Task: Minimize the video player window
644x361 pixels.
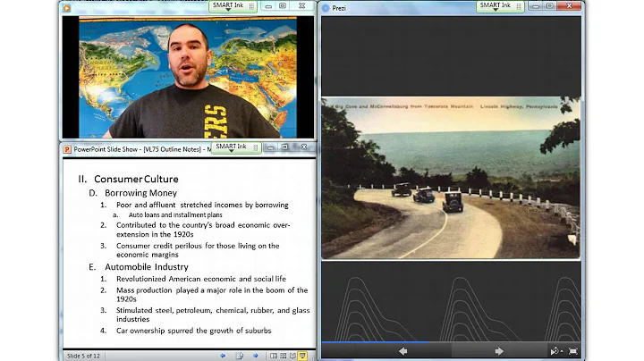Action: coord(268,6)
